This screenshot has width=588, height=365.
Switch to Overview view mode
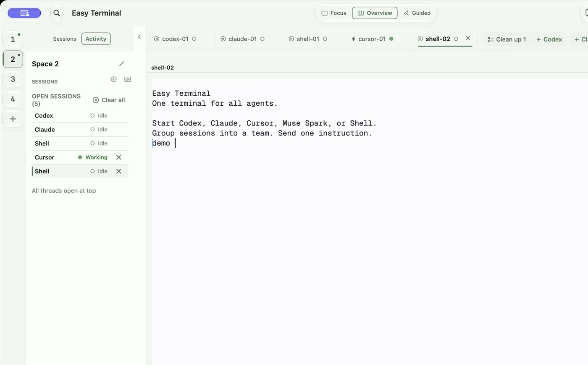375,13
